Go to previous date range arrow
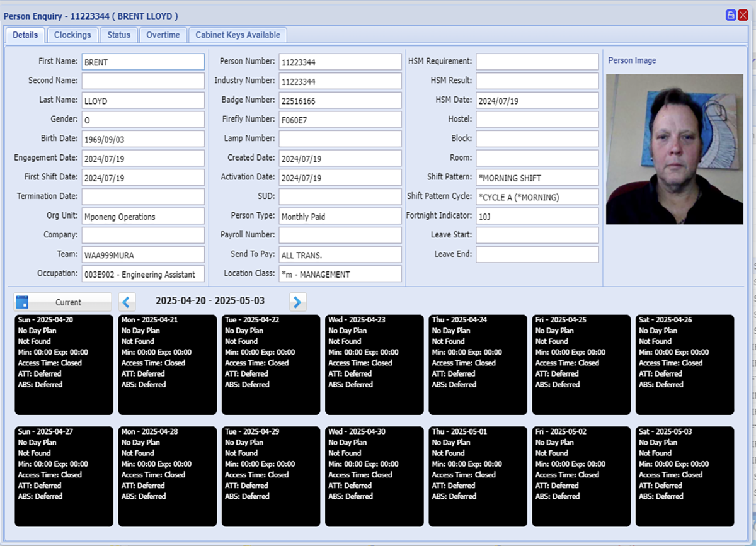This screenshot has width=756, height=546. [127, 302]
